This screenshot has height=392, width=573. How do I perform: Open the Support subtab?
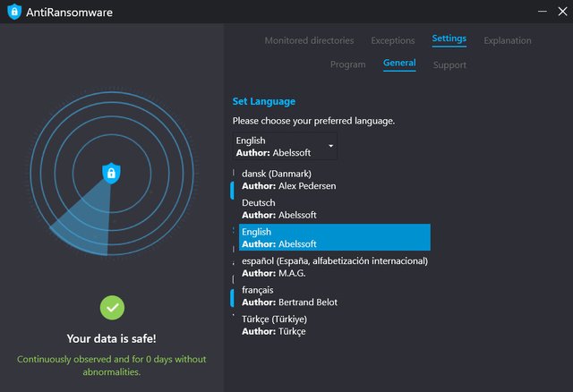pyautogui.click(x=449, y=64)
